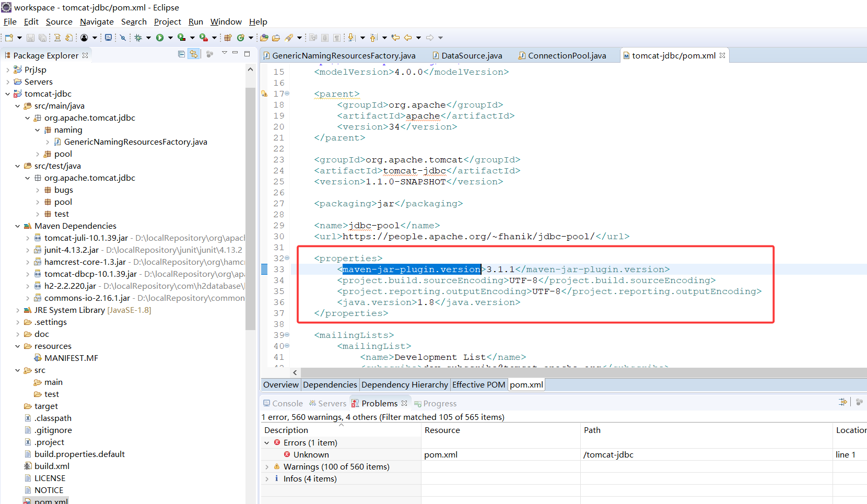Click Focus on Active Task icon
Image resolution: width=867 pixels, height=504 pixels.
(209, 54)
